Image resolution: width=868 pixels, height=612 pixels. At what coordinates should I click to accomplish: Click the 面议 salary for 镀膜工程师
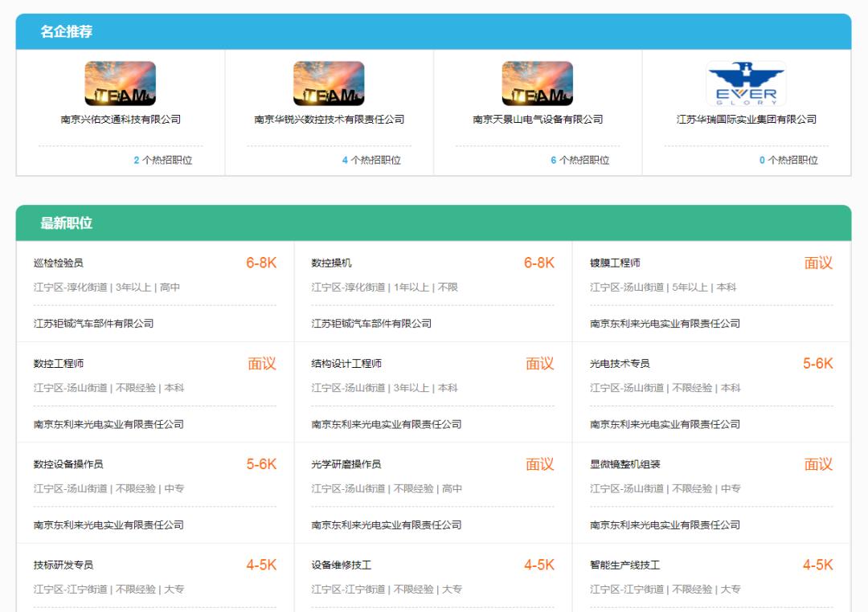point(818,263)
